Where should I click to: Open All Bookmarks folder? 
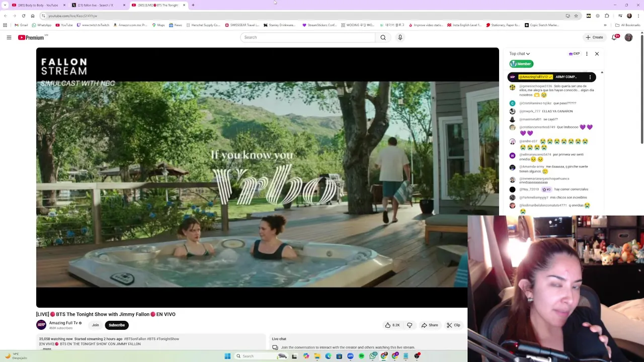tap(627, 25)
